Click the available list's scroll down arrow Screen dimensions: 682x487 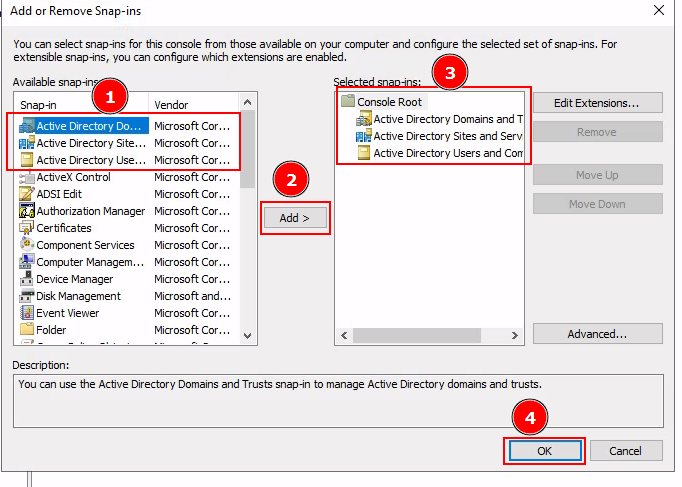pyautogui.click(x=247, y=336)
